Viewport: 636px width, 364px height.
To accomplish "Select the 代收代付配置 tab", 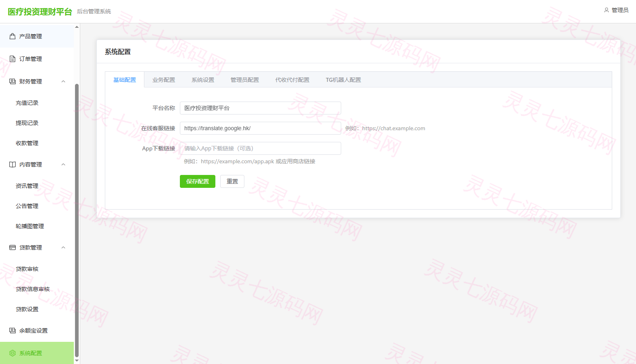I will 292,80.
